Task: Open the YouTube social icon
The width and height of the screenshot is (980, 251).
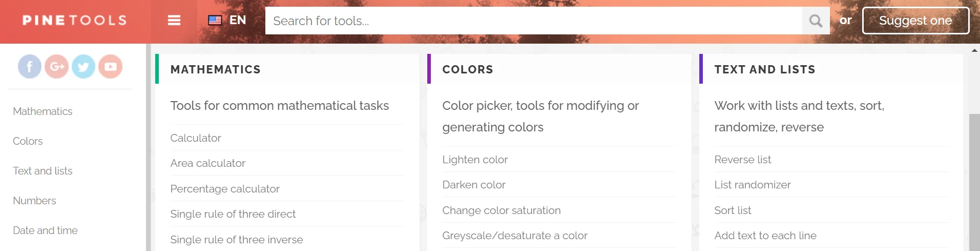Action: coord(110,67)
